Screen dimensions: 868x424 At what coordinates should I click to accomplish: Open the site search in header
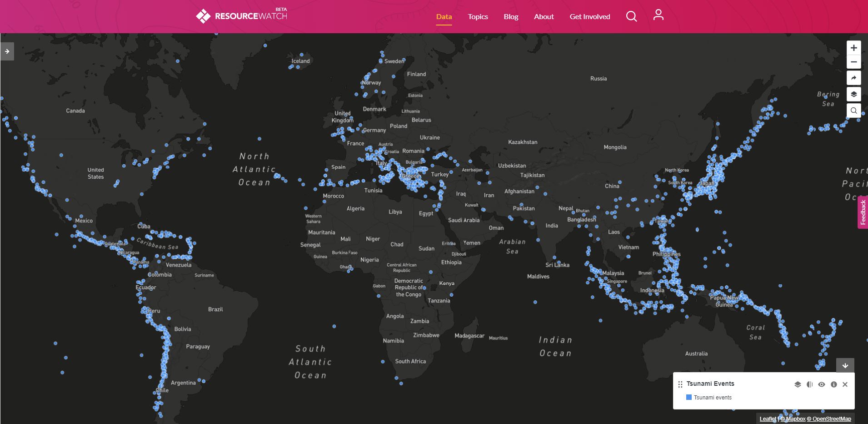coord(631,17)
